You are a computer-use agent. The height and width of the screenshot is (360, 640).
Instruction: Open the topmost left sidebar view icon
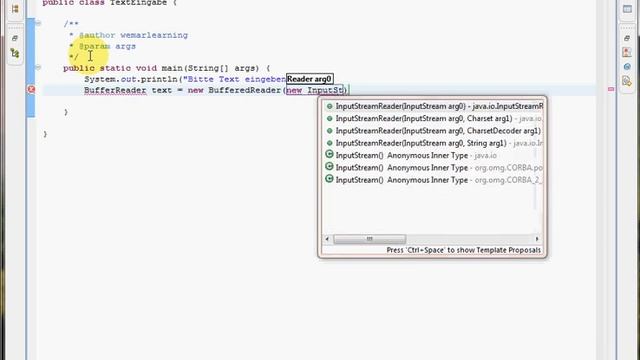pyautogui.click(x=15, y=9)
